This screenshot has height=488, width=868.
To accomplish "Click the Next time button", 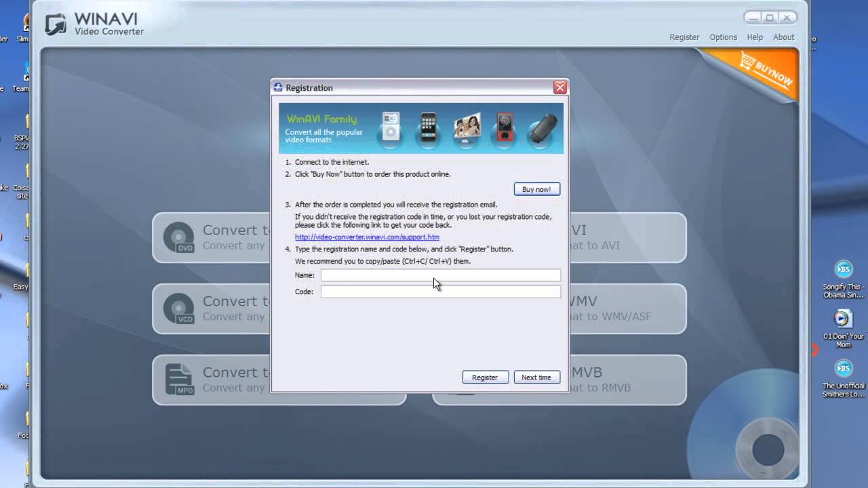I will 536,378.
